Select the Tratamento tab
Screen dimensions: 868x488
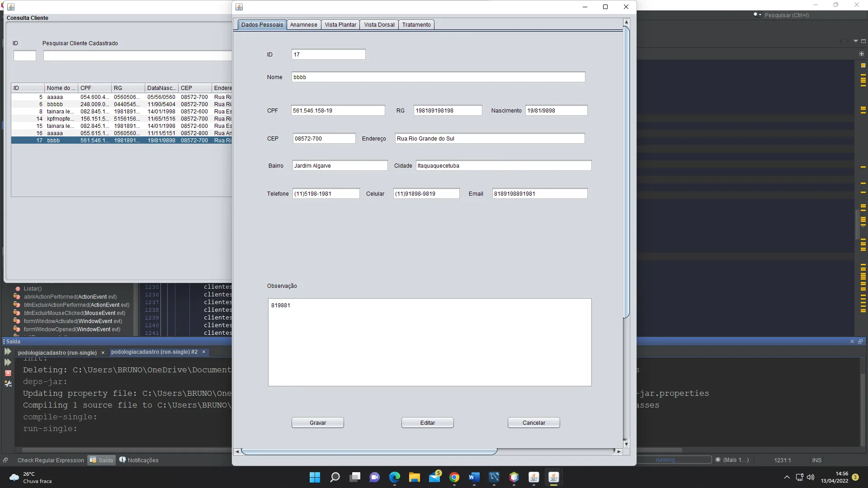coord(416,25)
